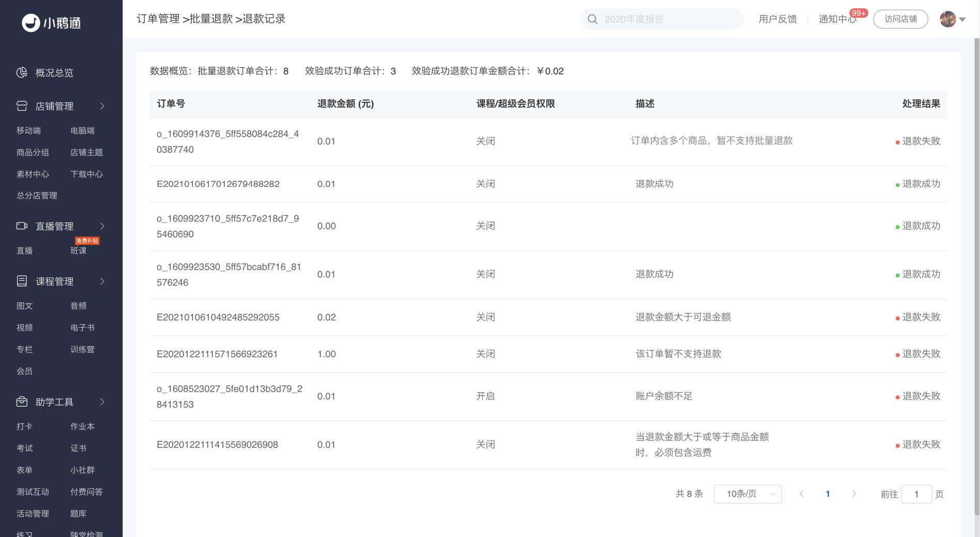Image resolution: width=980 pixels, height=537 pixels.
Task: Open 考试 menu item
Action: [24, 448]
